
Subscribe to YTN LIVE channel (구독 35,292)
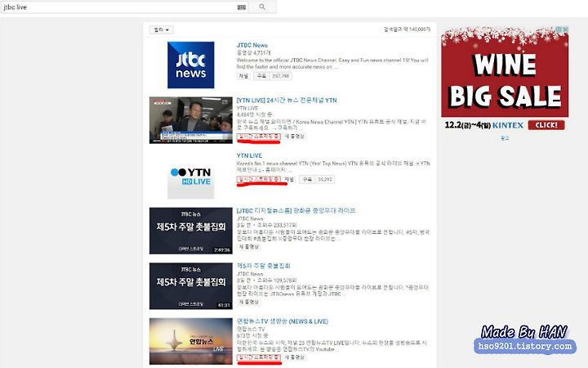point(317,179)
